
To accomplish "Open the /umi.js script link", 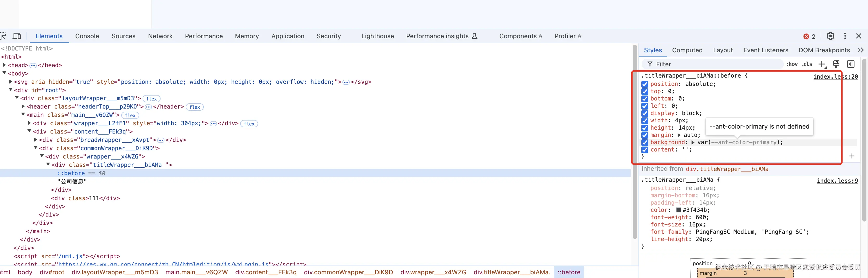I will pos(71,256).
